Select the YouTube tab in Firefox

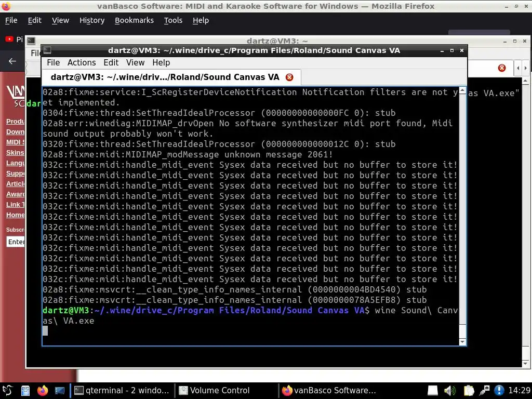14,39
